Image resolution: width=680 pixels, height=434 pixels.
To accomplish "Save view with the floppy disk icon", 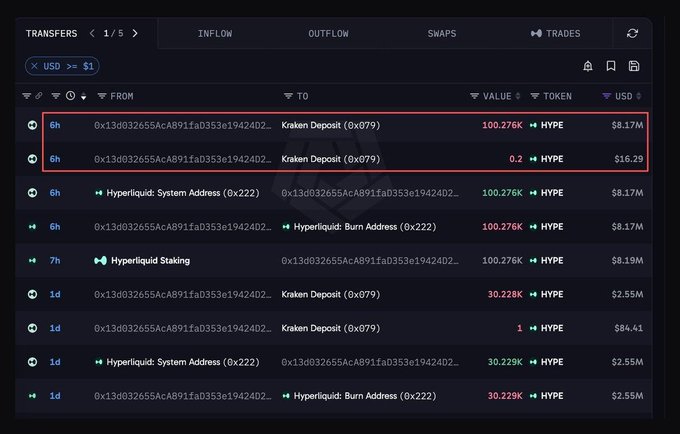I will [634, 66].
